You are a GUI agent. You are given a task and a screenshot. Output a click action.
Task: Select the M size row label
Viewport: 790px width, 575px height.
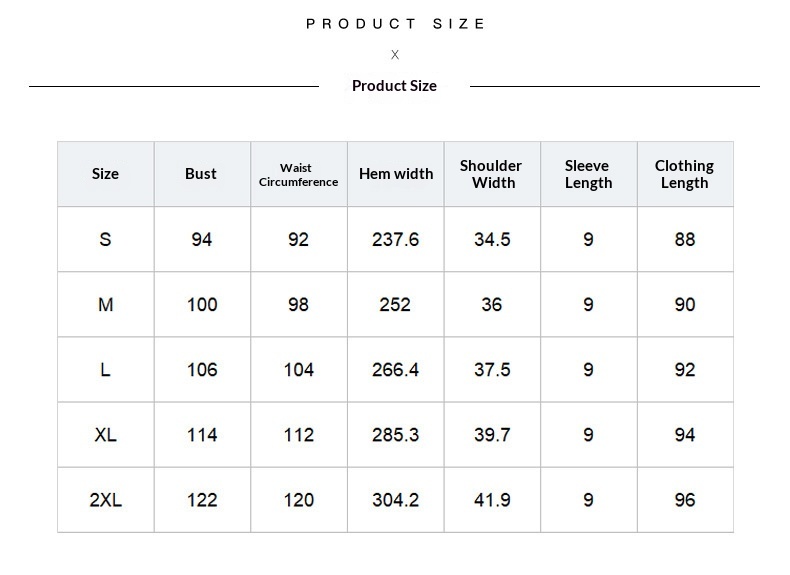105,304
